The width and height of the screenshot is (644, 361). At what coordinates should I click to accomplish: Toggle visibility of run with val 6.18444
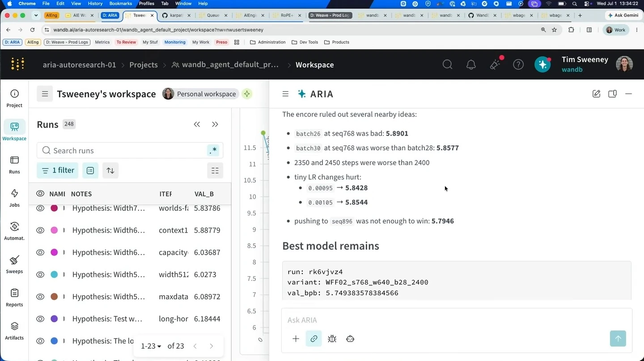(x=40, y=319)
